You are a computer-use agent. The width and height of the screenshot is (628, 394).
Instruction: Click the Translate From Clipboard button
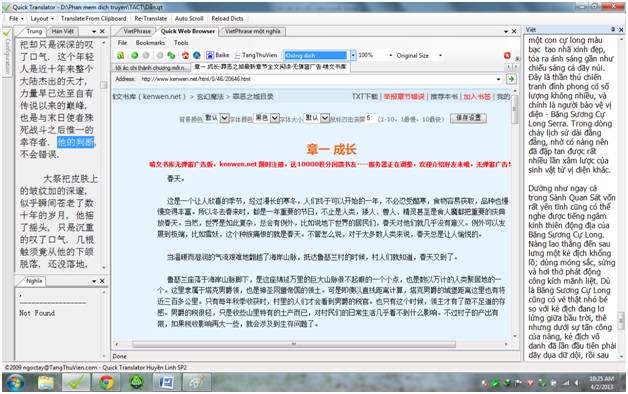(x=93, y=18)
